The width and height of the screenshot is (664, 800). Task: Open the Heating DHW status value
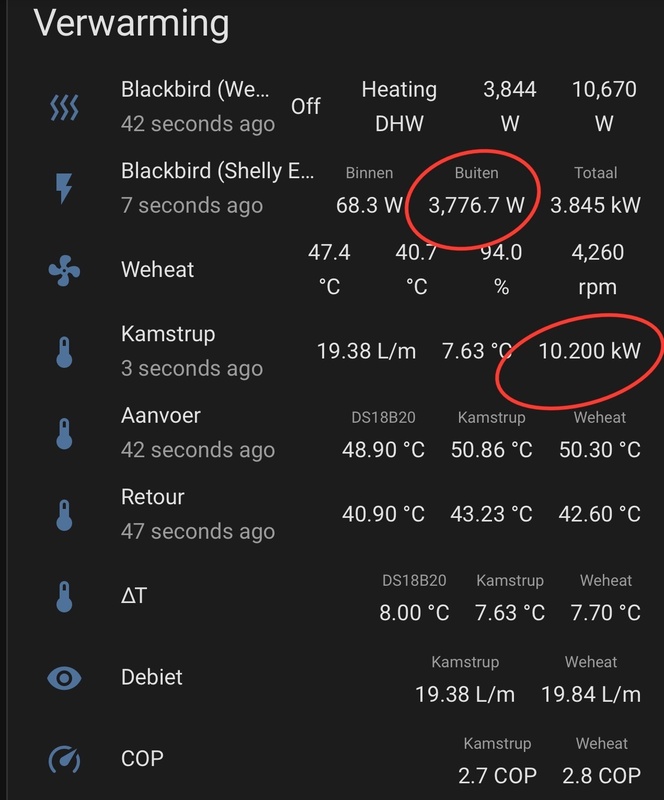[399, 106]
